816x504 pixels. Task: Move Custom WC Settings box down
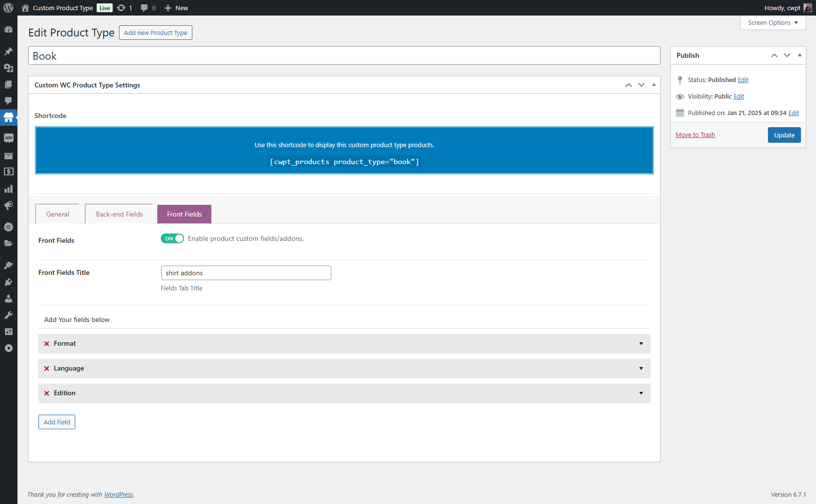641,85
